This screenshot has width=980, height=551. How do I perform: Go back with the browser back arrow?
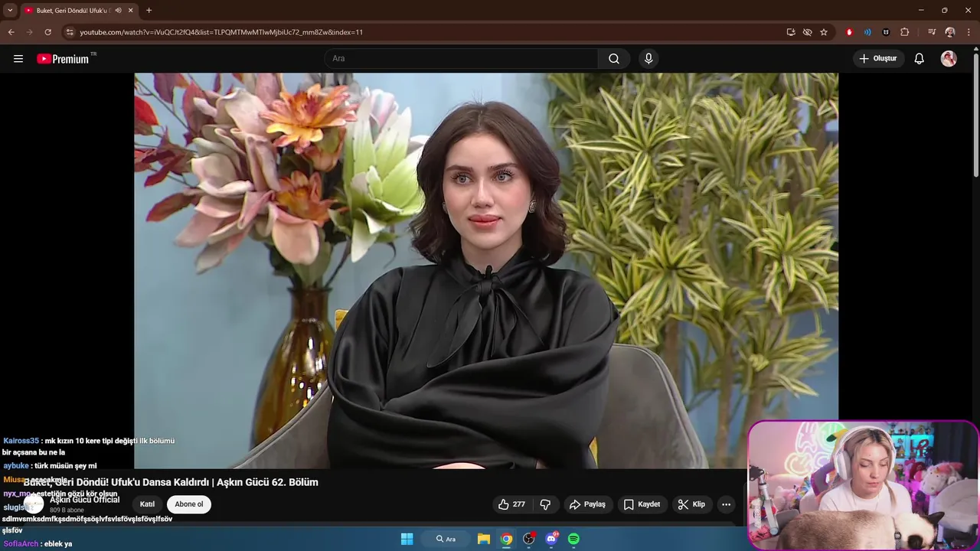(x=11, y=32)
